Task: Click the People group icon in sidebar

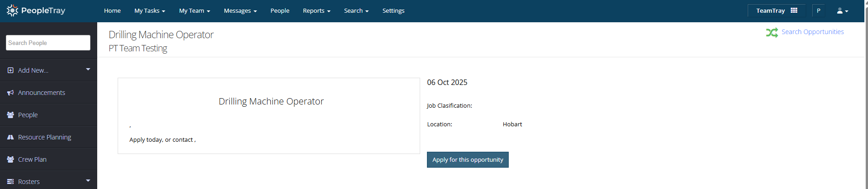Action: pyautogui.click(x=10, y=115)
